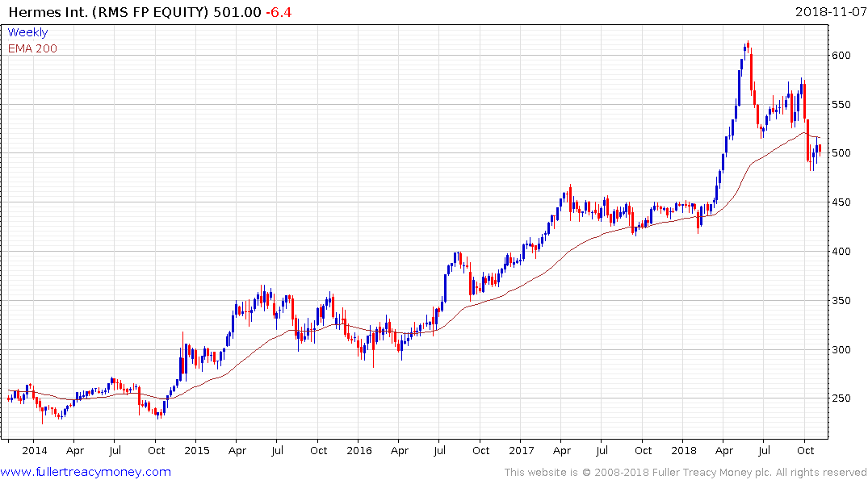Click the 2014 year axis label
This screenshot has width=868, height=484.
coord(35,451)
